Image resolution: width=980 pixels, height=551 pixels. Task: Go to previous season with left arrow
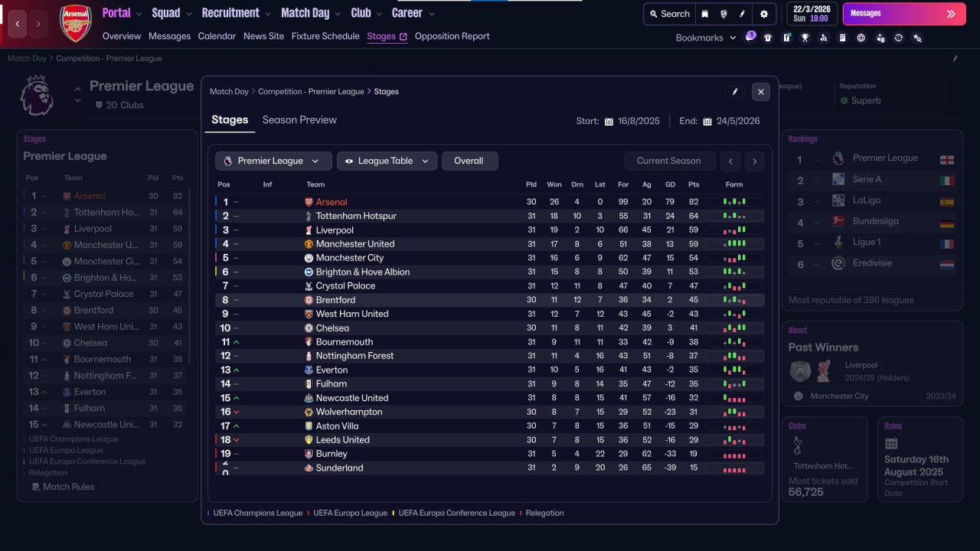pos(731,161)
